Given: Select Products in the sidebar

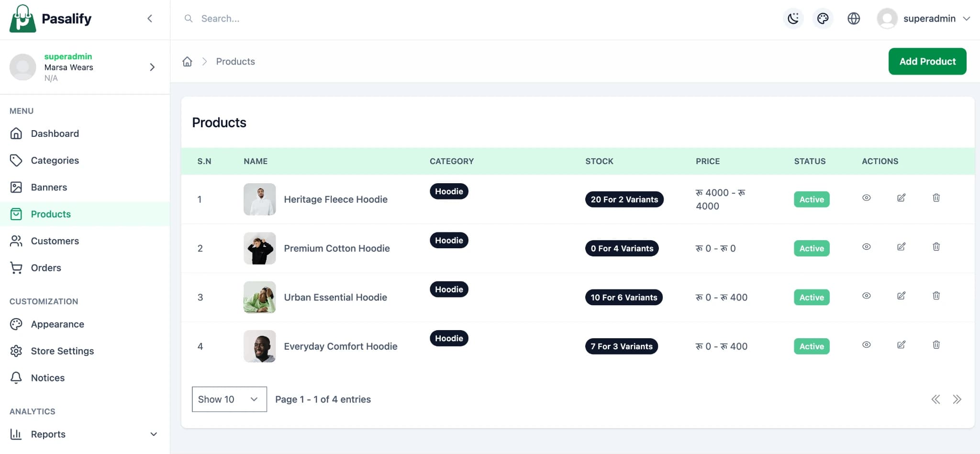Looking at the screenshot, I should click(x=85, y=214).
